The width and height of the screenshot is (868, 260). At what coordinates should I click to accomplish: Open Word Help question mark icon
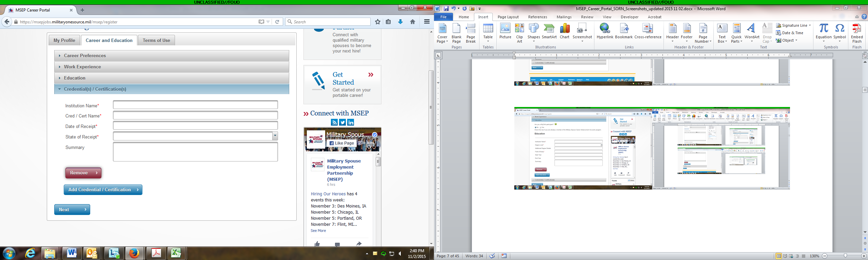point(864,17)
